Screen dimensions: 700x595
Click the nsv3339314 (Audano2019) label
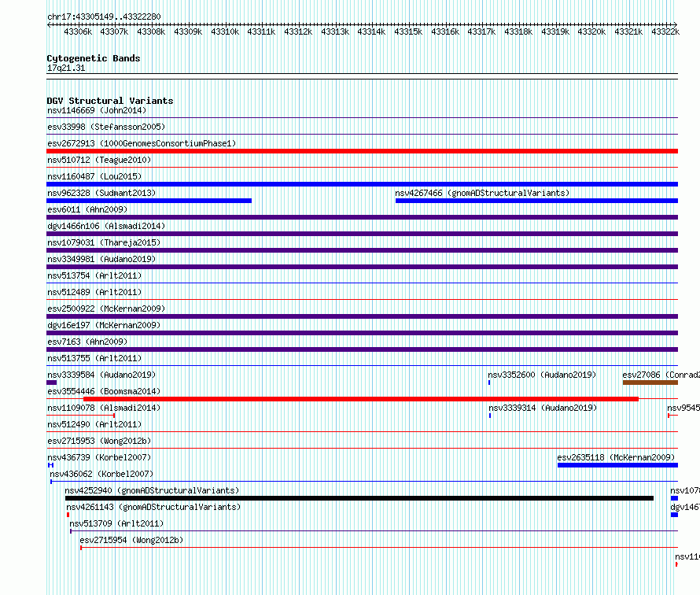click(543, 408)
